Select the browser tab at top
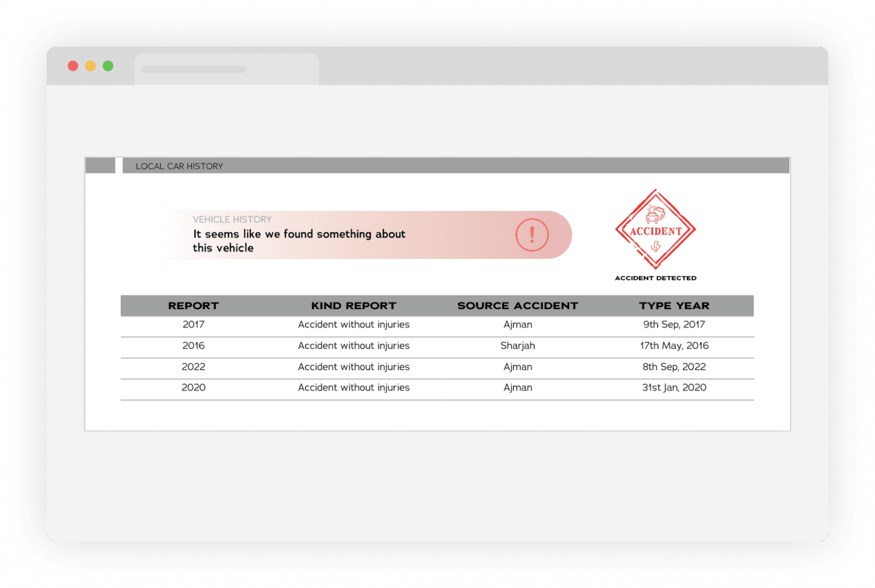 (226, 69)
